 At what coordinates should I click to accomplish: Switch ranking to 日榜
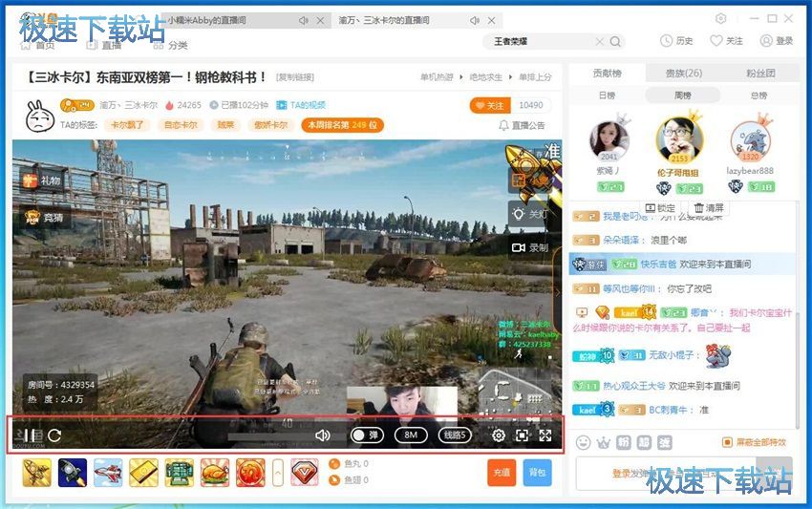point(607,95)
